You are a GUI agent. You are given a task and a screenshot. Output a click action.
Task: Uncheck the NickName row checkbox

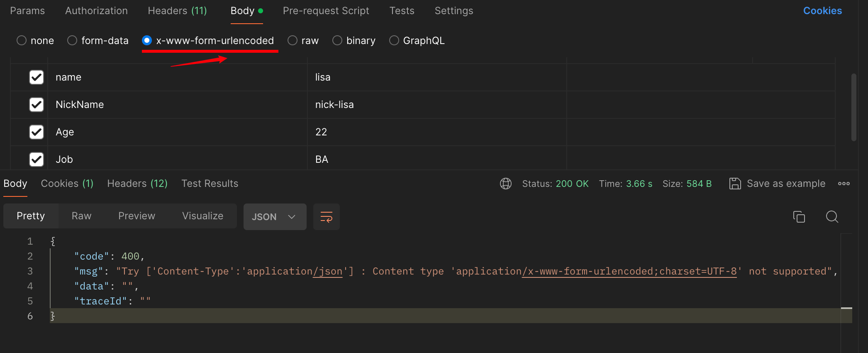[x=37, y=105]
